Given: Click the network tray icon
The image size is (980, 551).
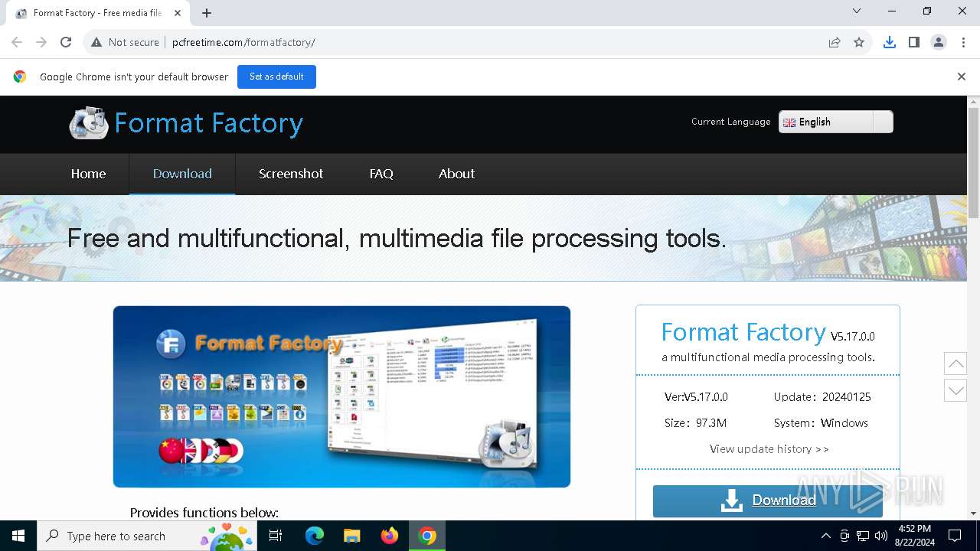Looking at the screenshot, I should (863, 536).
